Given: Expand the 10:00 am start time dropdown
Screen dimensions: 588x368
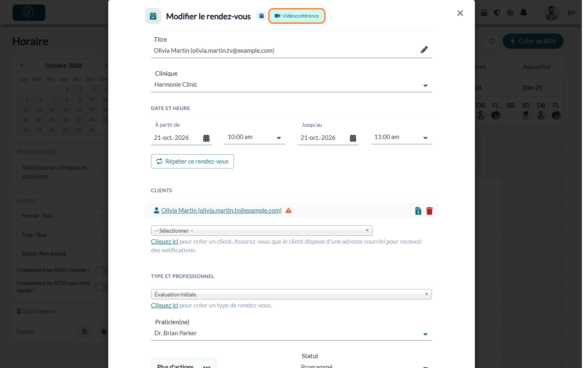Looking at the screenshot, I should (255, 137).
